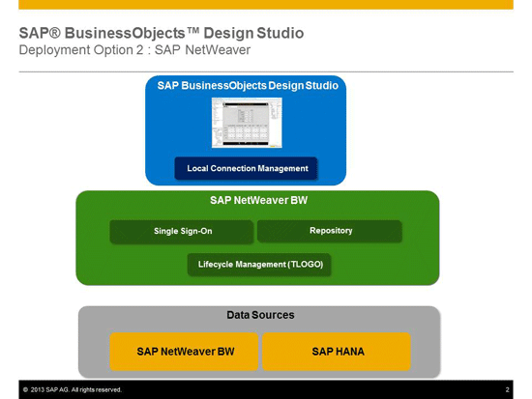Click the yellow SAP NetWeaver BW data source
The height and width of the screenshot is (399, 532).
(x=184, y=352)
